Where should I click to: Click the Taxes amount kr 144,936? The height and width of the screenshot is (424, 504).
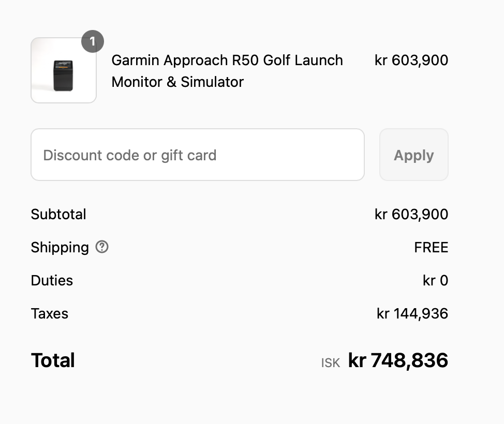(412, 313)
